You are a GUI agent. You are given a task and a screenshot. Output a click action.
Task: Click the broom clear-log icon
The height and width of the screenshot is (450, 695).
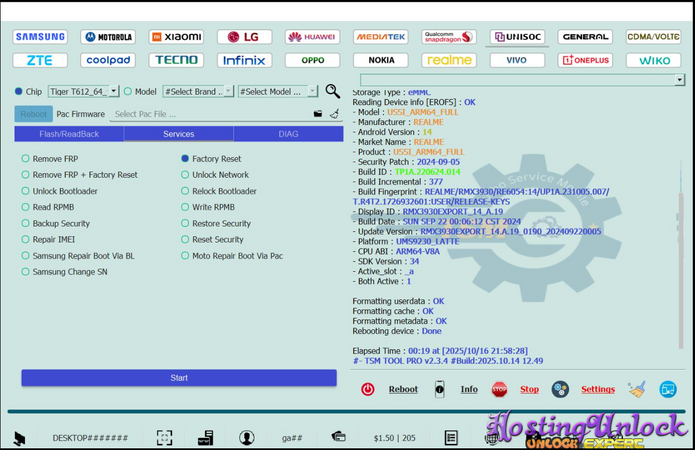[x=637, y=389]
